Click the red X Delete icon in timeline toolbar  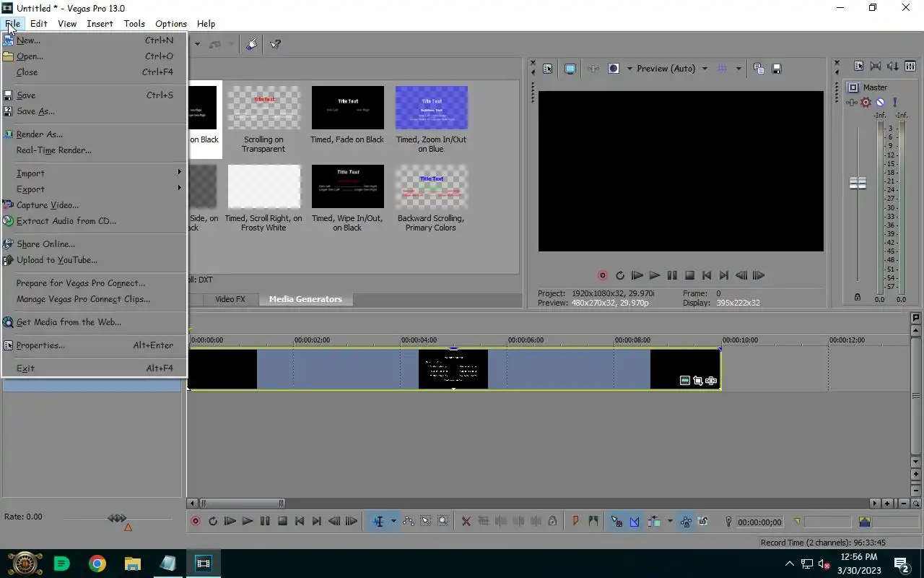click(x=466, y=521)
